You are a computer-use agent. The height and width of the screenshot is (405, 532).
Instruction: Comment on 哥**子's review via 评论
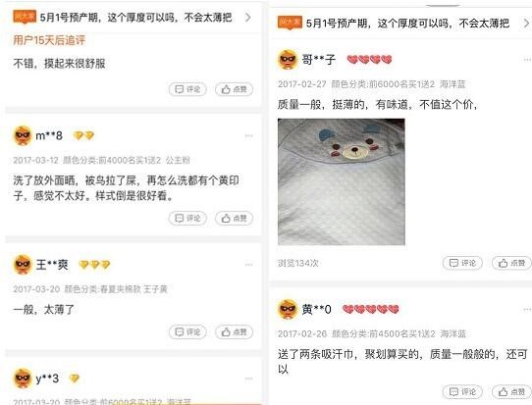[x=462, y=263]
